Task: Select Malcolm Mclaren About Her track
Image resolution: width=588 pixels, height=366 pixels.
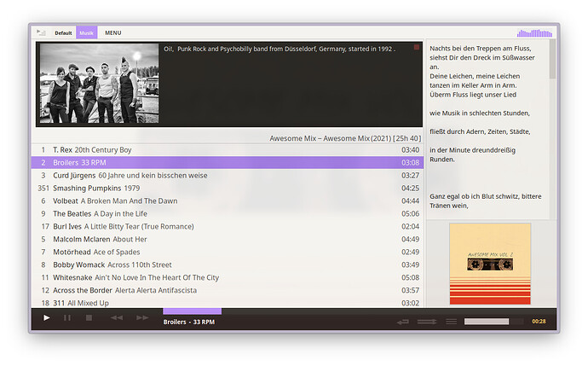Action: click(228, 239)
